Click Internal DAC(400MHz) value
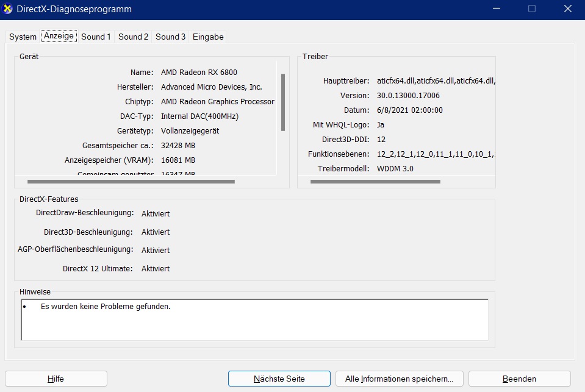Viewport: 585px width, 392px height. (199, 116)
